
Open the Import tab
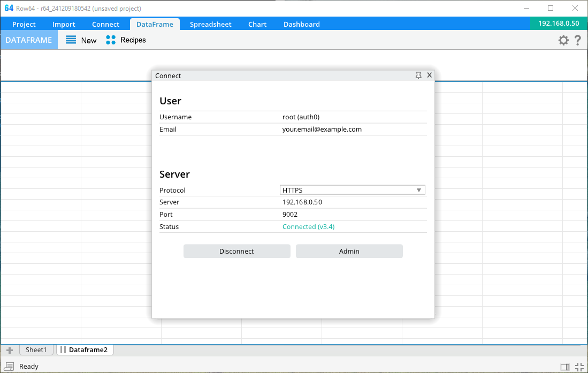tap(64, 24)
